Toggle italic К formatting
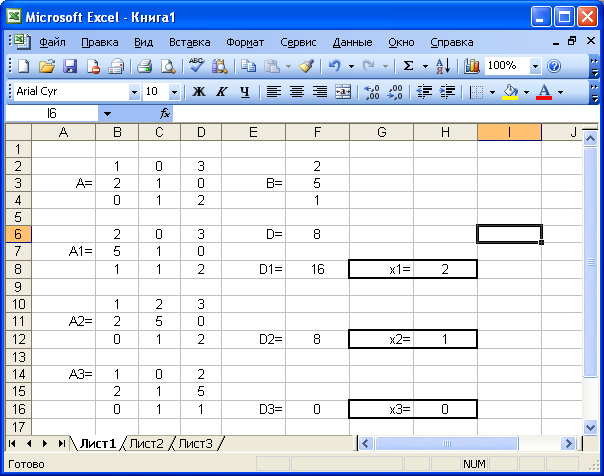The height and width of the screenshot is (476, 604). pyautogui.click(x=221, y=92)
